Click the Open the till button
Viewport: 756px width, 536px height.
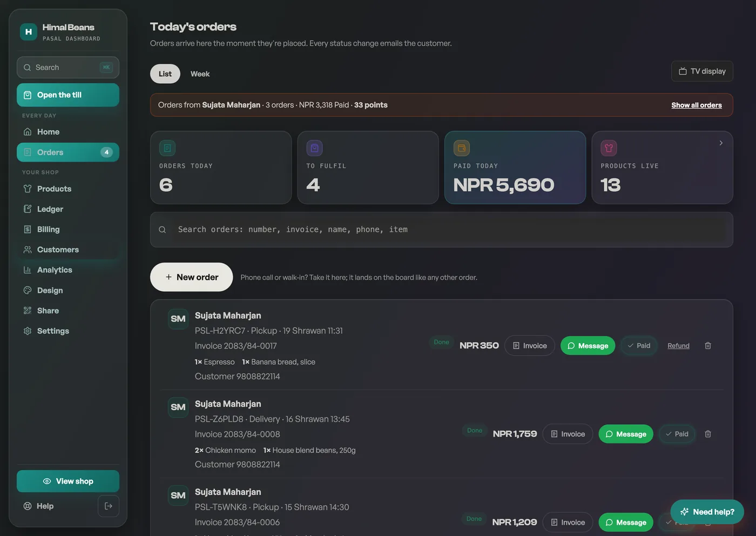(68, 95)
